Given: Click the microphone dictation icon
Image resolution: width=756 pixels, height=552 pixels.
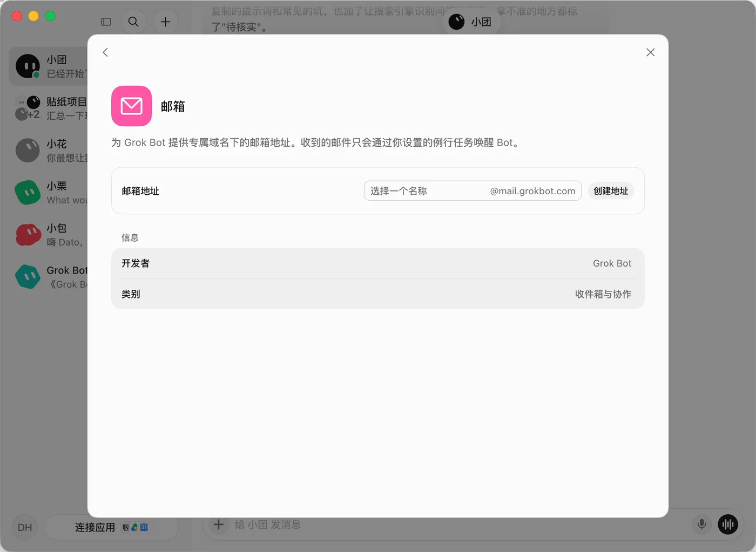Looking at the screenshot, I should (701, 524).
